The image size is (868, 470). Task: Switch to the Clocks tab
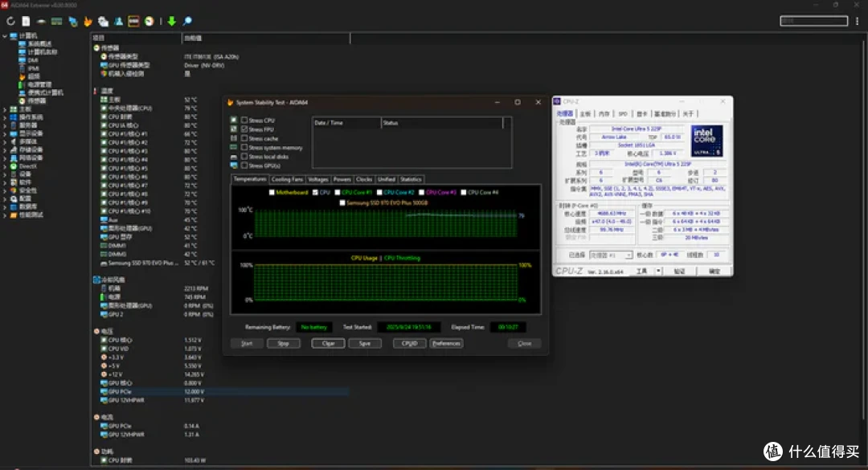tap(364, 179)
